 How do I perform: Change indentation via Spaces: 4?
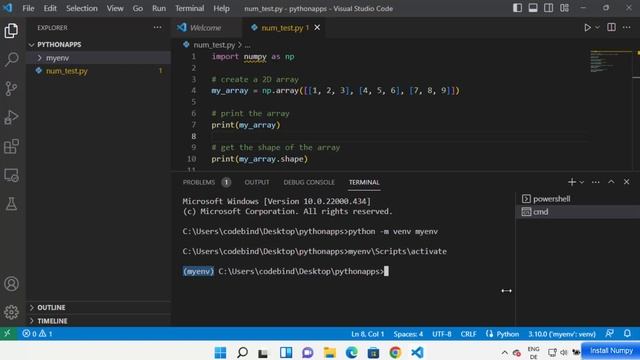(408, 334)
